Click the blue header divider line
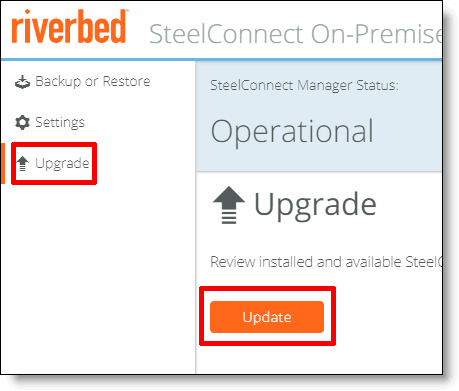Screen dimensions: 459x391 coord(221,60)
